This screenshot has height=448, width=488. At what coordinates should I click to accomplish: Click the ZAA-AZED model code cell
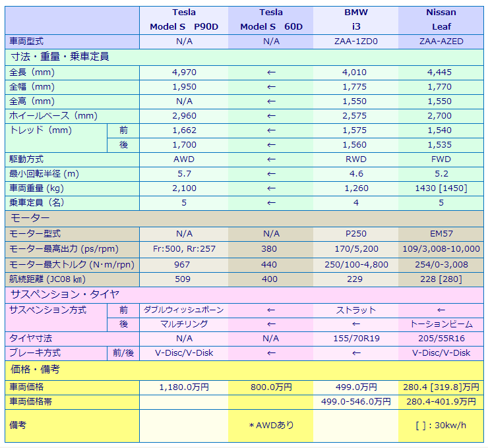[441, 42]
